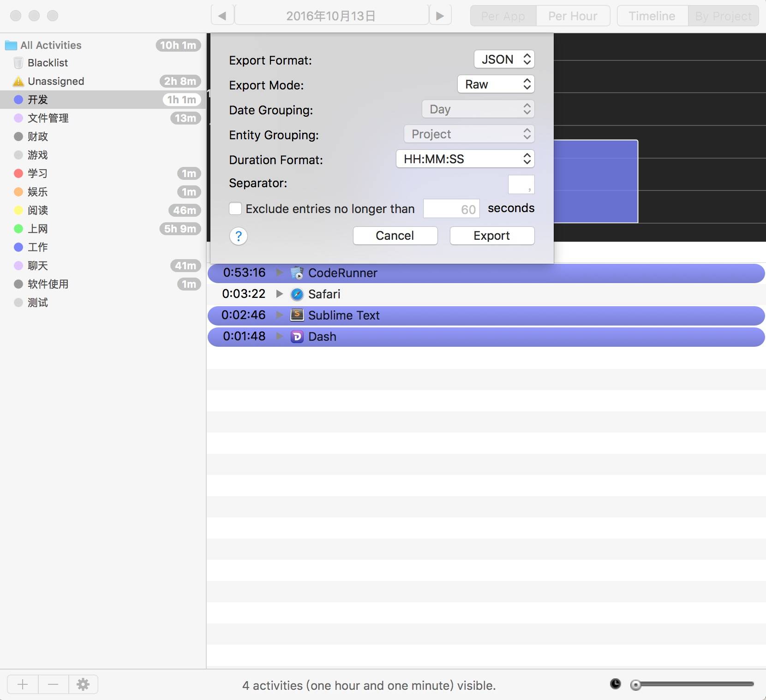This screenshot has height=700, width=766.
Task: Switch to Timeline view tab
Action: click(x=652, y=16)
